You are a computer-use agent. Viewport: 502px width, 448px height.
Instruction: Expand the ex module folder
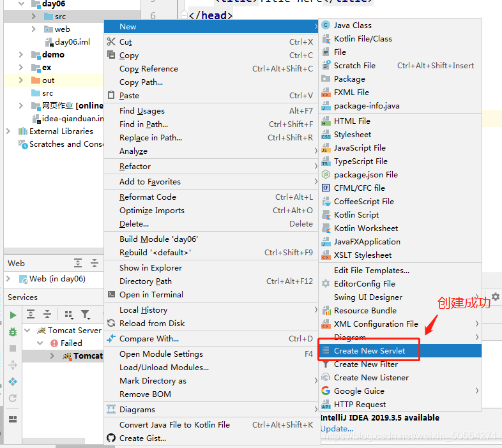point(21,68)
